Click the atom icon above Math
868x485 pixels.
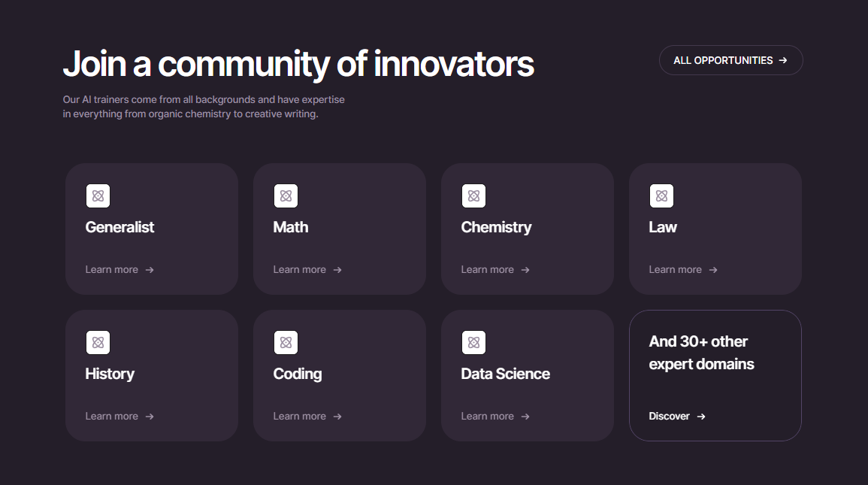tap(286, 196)
